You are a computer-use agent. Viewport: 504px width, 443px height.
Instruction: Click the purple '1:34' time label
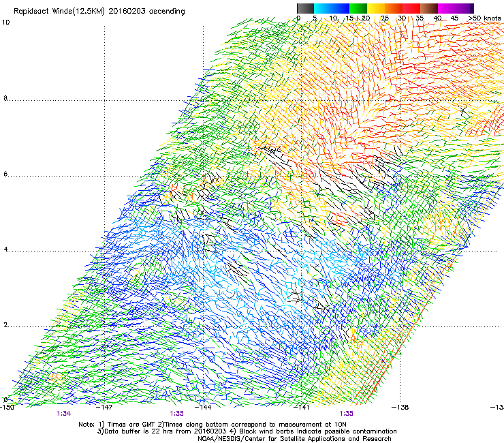pos(63,414)
